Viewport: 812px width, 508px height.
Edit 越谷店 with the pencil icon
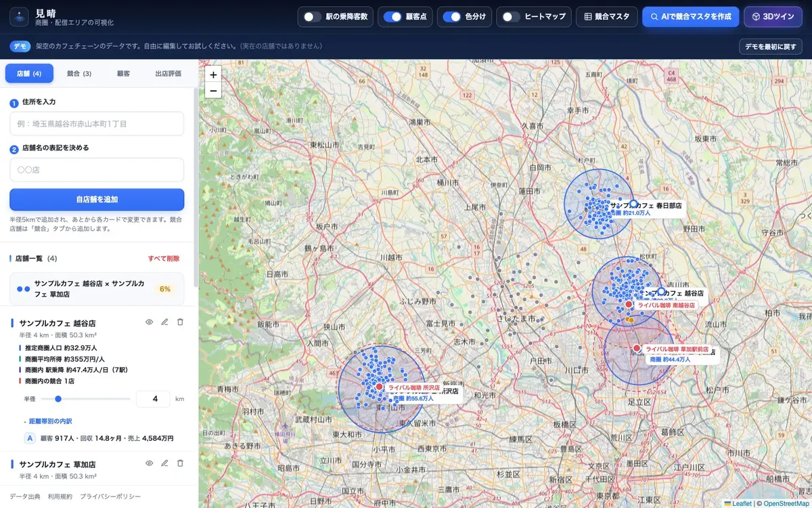164,322
